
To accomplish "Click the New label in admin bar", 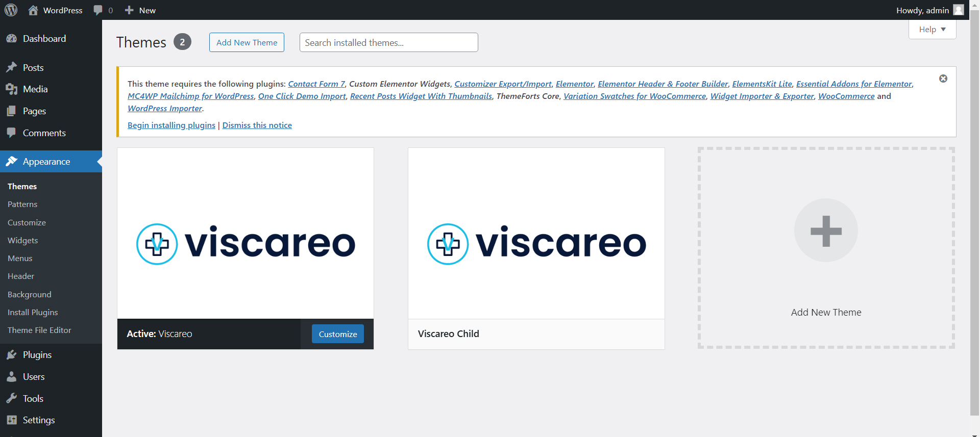I will (x=148, y=10).
